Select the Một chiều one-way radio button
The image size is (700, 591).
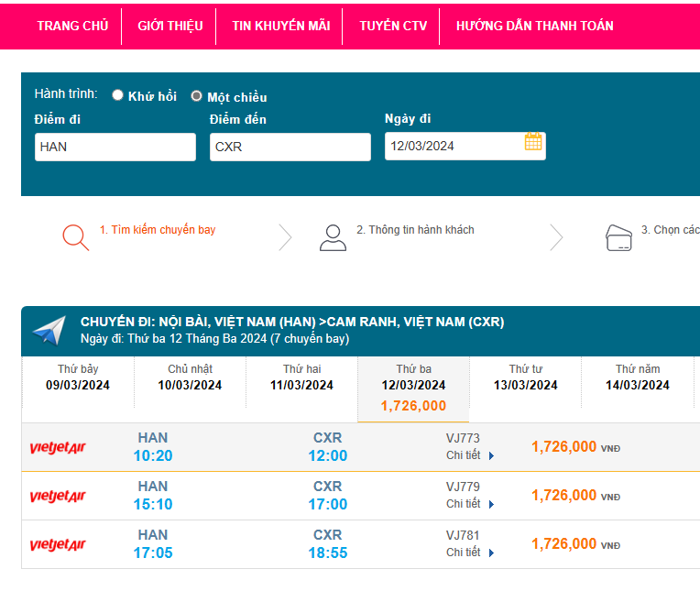coord(196,96)
